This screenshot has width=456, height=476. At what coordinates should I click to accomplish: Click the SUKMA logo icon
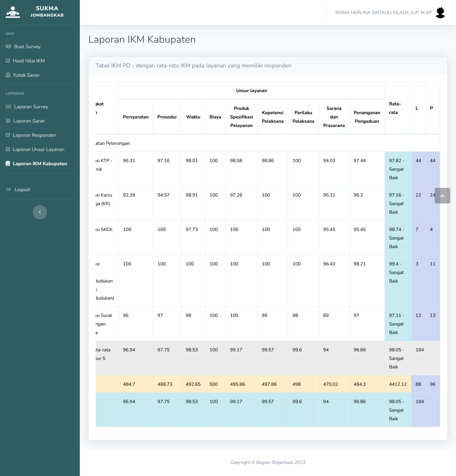tap(13, 12)
